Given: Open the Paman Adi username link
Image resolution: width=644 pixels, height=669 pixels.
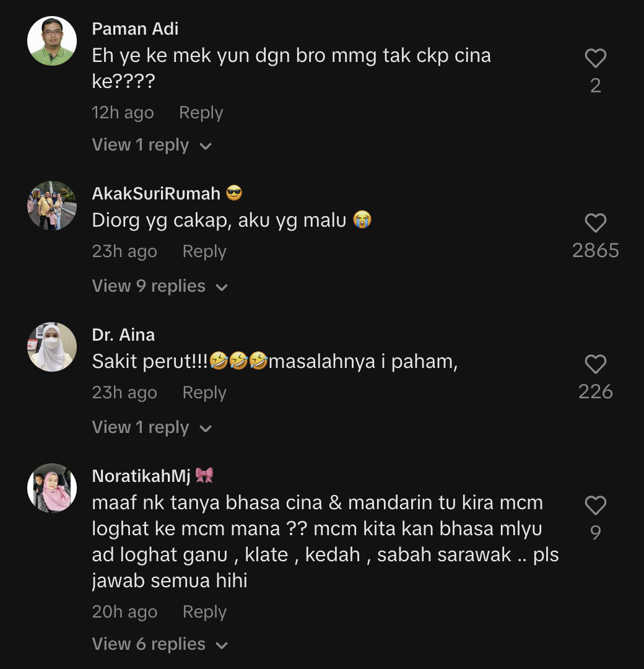Looking at the screenshot, I should 135,28.
